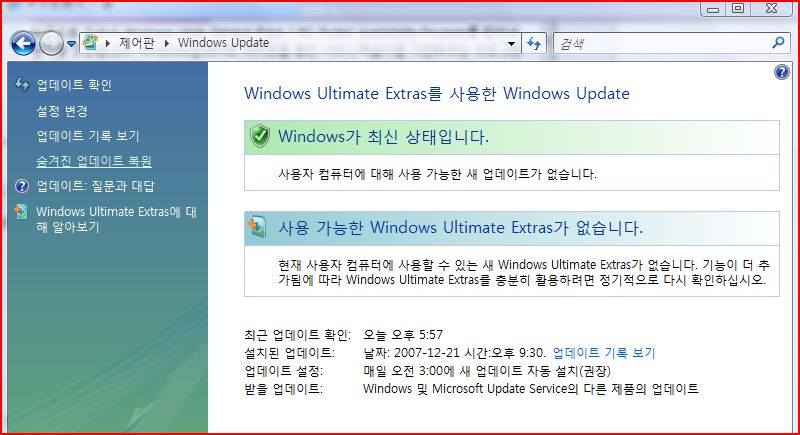Check for updates via 업데이트 확인
Image resolution: width=800 pixels, height=435 pixels.
click(74, 85)
